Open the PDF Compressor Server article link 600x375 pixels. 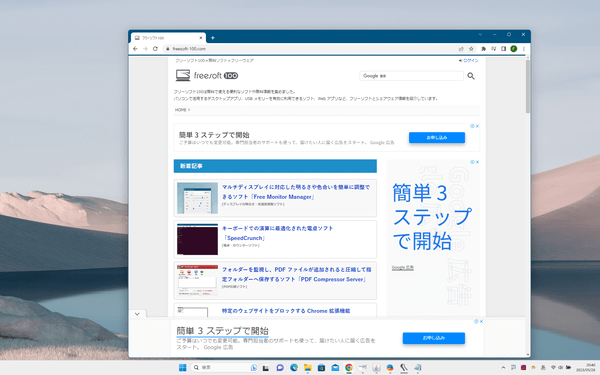(x=296, y=274)
